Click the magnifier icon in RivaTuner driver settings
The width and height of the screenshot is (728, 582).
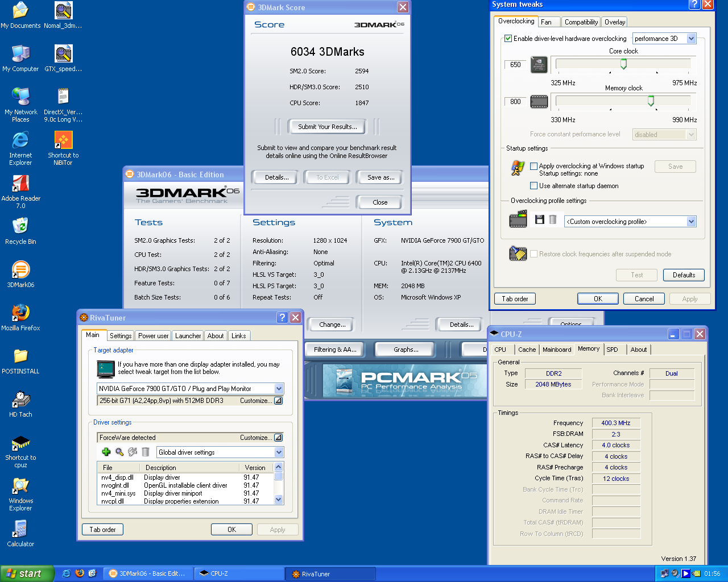pyautogui.click(x=119, y=452)
